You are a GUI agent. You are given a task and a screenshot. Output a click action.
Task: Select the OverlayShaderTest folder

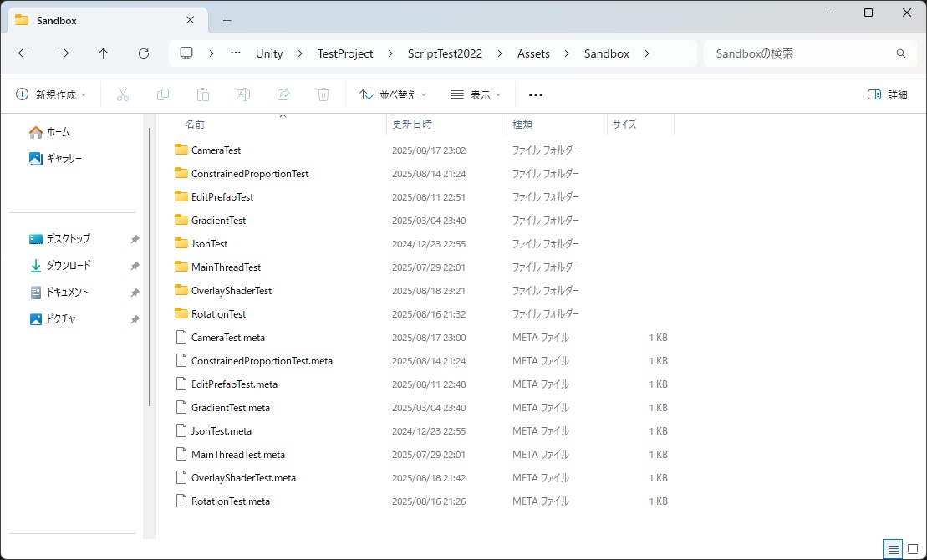[x=232, y=291]
